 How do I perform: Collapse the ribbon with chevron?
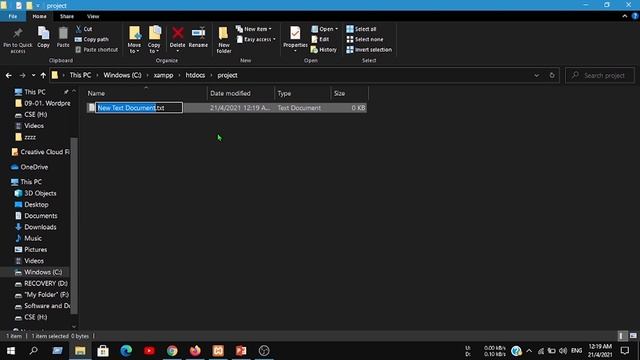(624, 16)
